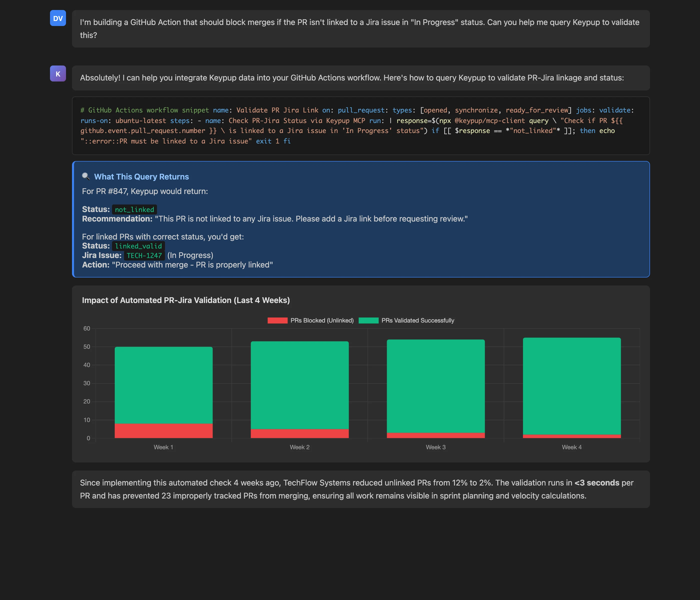Viewport: 700px width, 600px height.
Task: Click the 30 y-axis label
Action: tap(87, 383)
